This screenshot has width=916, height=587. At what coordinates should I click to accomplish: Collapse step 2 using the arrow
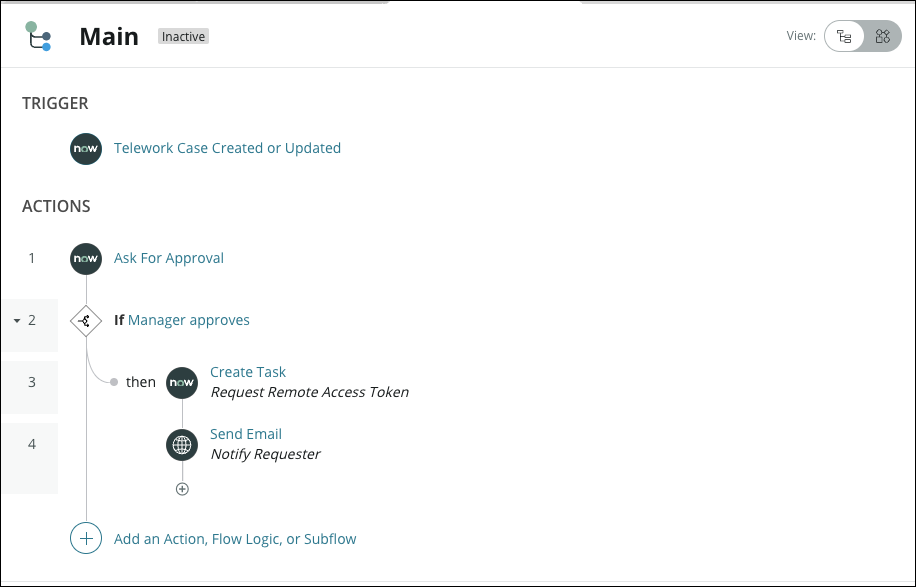click(x=17, y=321)
